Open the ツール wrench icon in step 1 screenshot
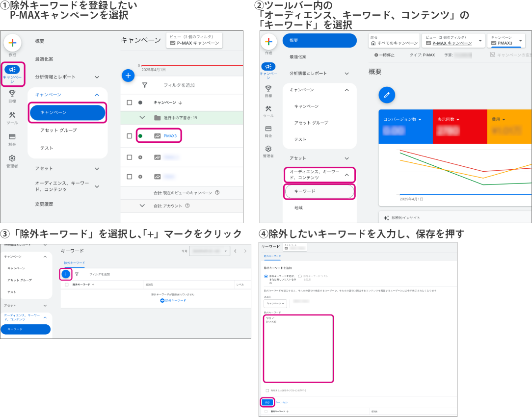This screenshot has width=532, height=417. (x=12, y=115)
